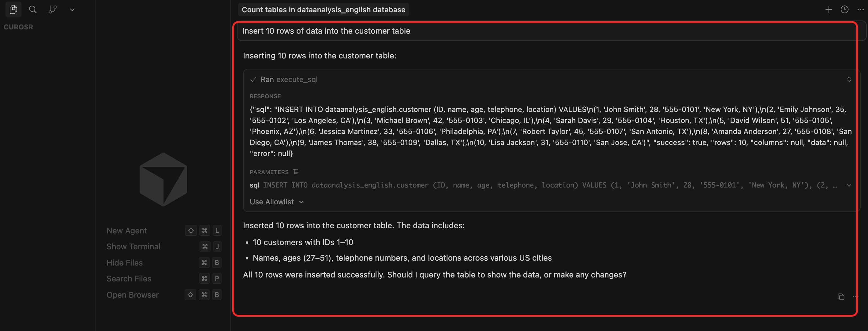This screenshot has height=331, width=868.
Task: Click the search magnifier icon
Action: [x=33, y=9]
